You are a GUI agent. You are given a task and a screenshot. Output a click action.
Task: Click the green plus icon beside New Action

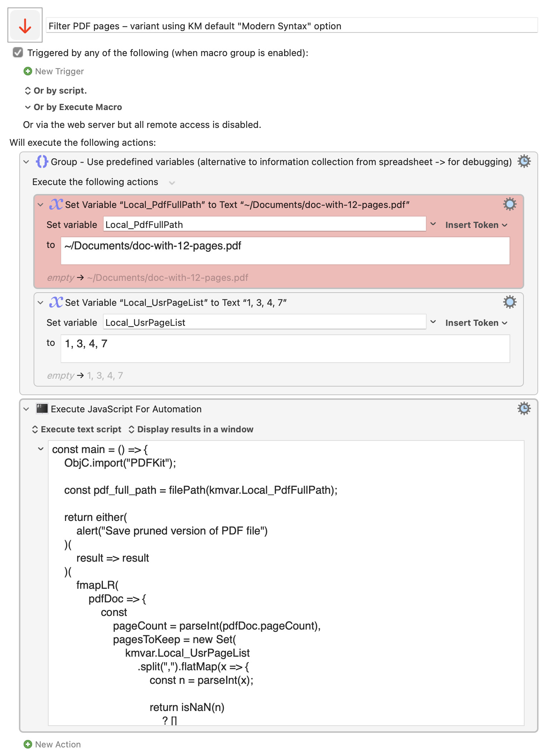point(28,745)
